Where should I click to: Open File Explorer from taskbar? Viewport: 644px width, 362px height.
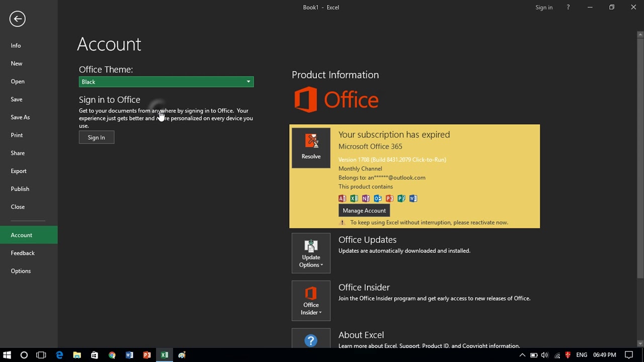click(77, 355)
